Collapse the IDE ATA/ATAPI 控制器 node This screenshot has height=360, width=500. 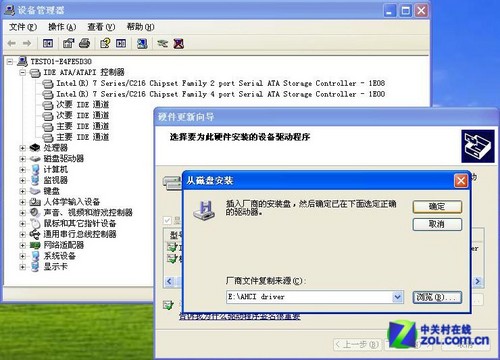click(x=22, y=72)
